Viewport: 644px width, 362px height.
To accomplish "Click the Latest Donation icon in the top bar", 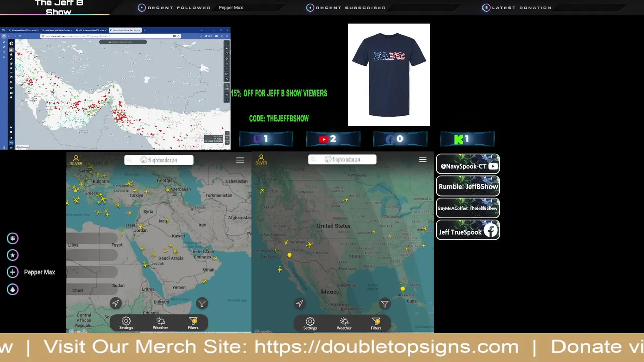I will click(486, 8).
